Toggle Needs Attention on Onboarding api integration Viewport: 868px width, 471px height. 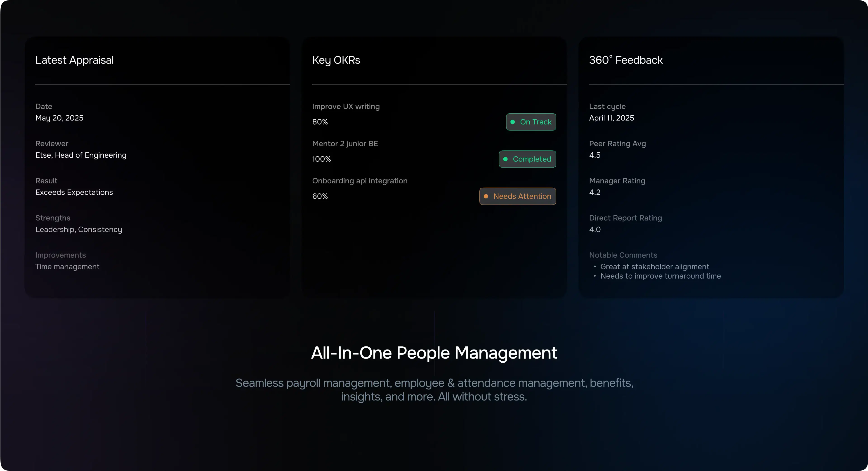coord(518,196)
